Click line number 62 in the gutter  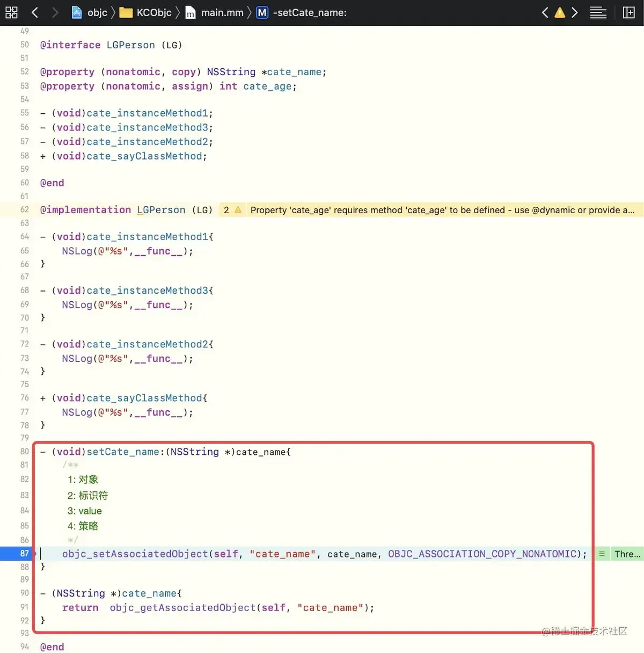[24, 209]
